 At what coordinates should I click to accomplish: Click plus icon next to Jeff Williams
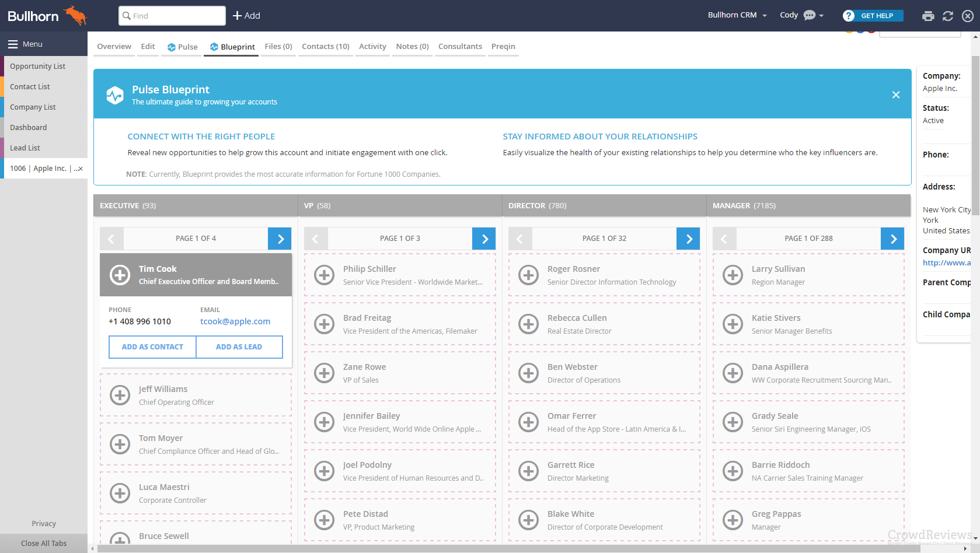[120, 395]
